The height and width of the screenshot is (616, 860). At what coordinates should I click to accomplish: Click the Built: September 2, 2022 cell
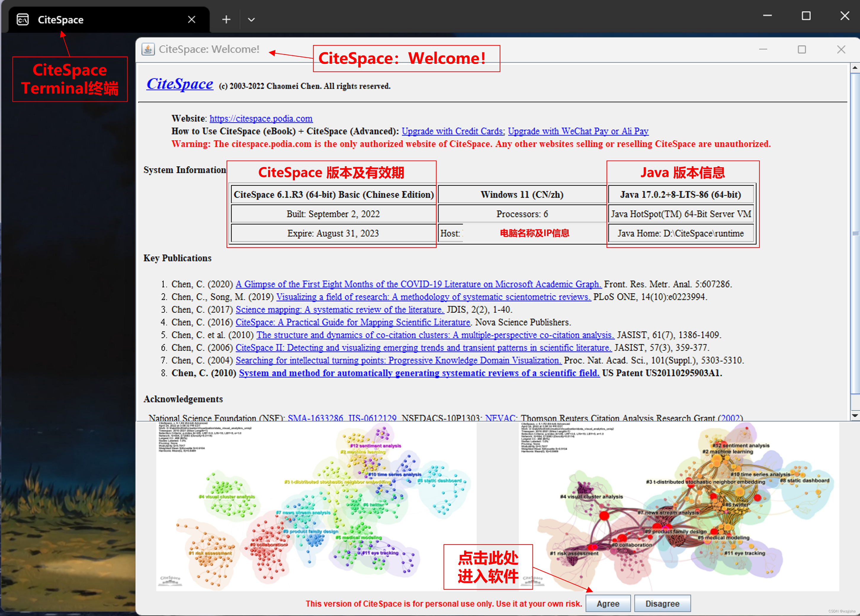point(333,214)
